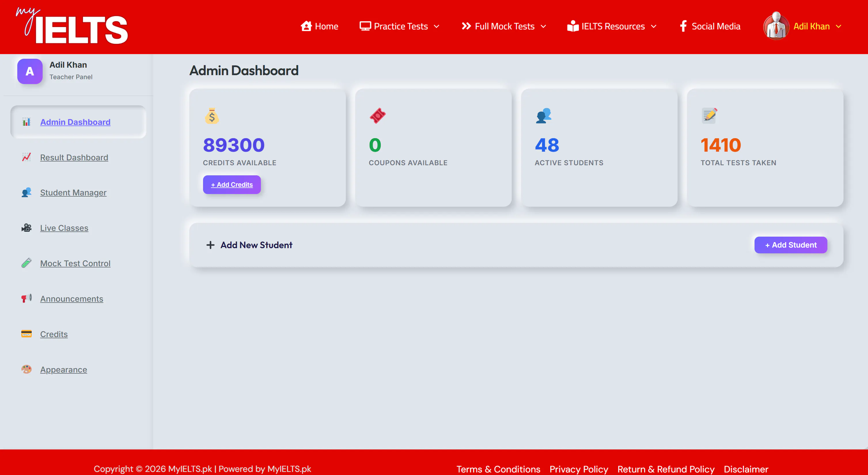
Task: Expand the Full Mock Tests dropdown chevron
Action: click(543, 26)
